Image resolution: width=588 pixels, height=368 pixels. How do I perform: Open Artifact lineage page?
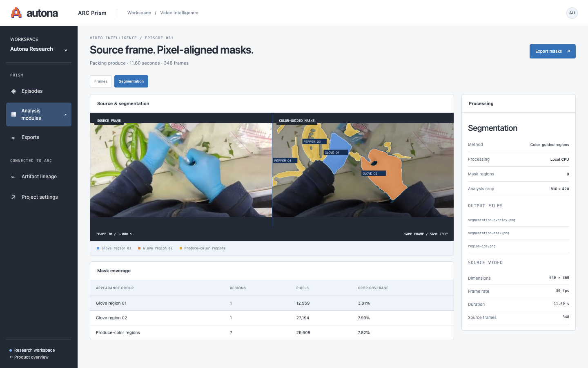point(39,177)
